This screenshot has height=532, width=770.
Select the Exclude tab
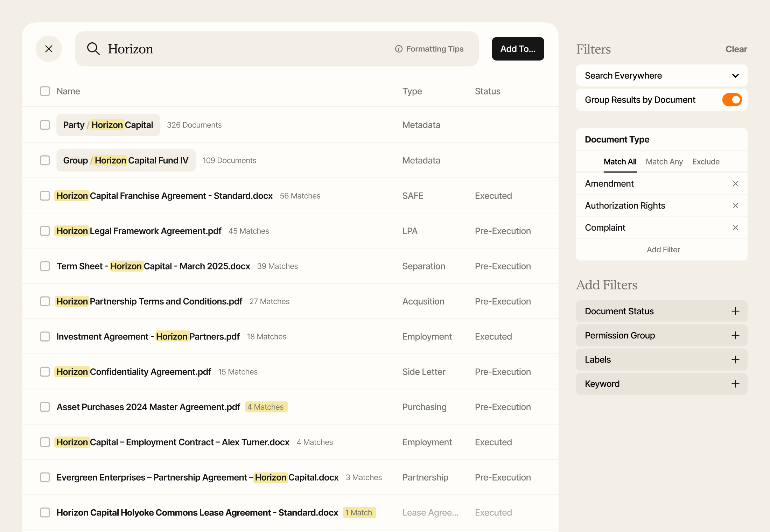pos(706,162)
